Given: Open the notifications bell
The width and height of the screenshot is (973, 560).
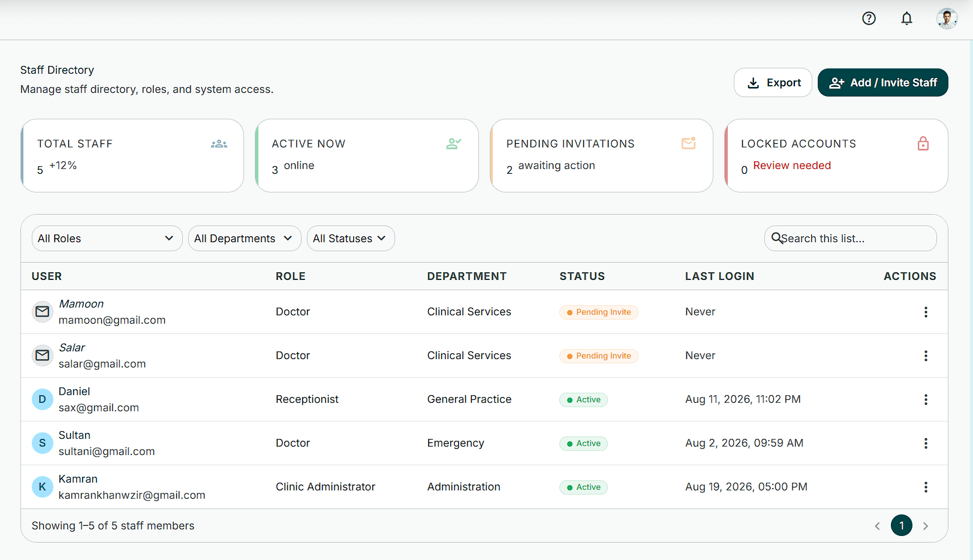Looking at the screenshot, I should 906,19.
